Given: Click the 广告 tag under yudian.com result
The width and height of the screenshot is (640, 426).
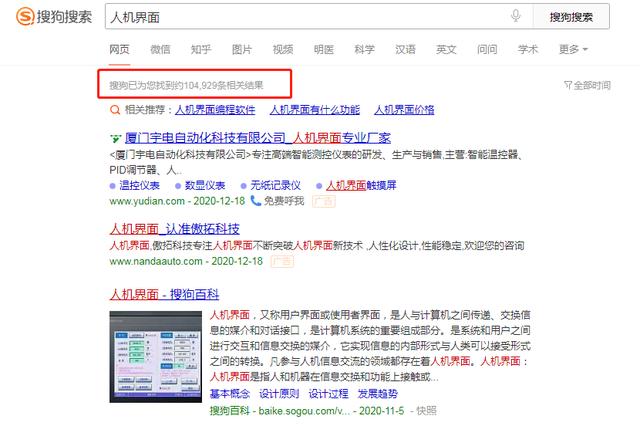Looking at the screenshot, I should pos(324,201).
